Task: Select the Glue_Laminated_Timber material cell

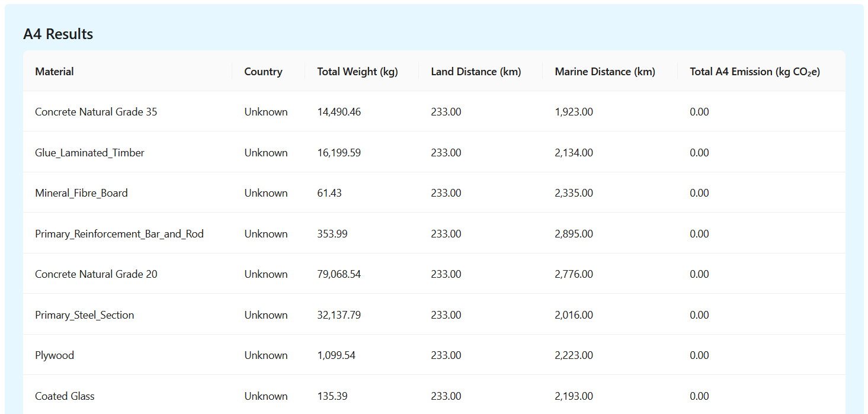Action: click(x=89, y=153)
